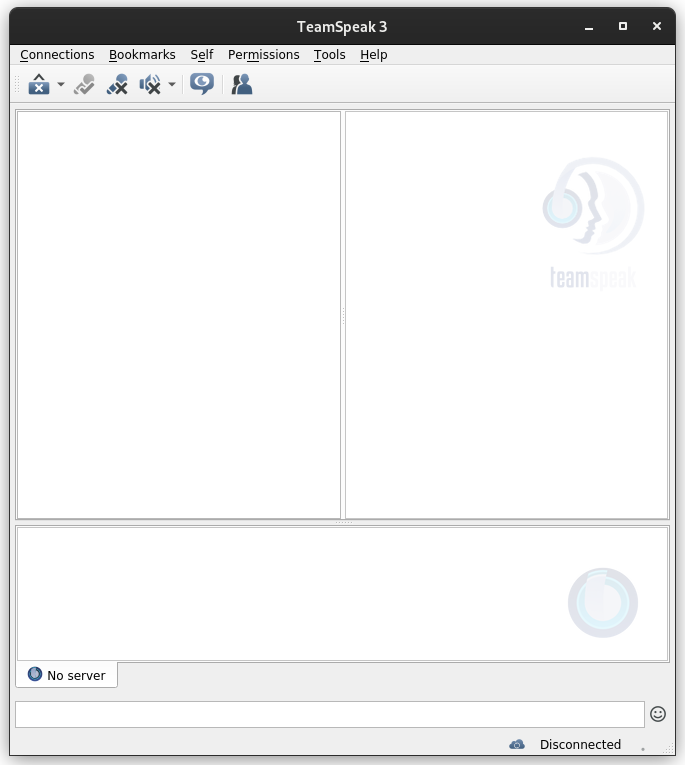Toggle the subscribe to all channels icon
Screen dimensions: 685x765
tap(201, 84)
